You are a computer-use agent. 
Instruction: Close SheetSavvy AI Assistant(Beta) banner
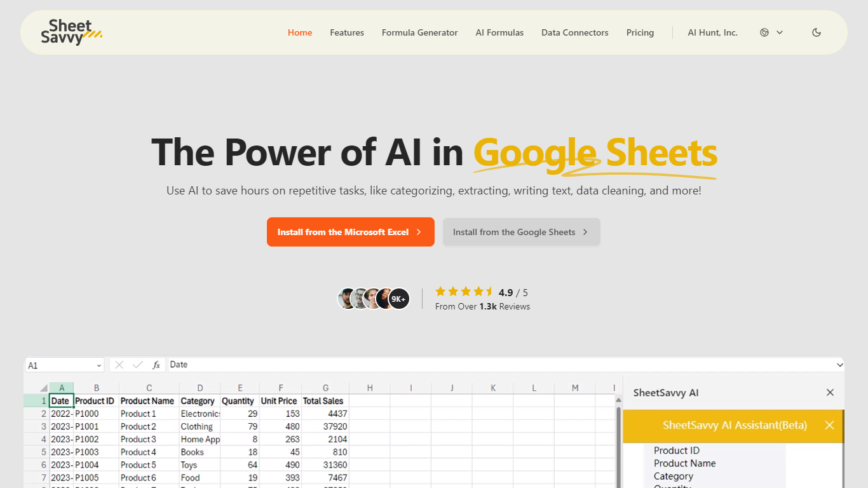coord(829,425)
